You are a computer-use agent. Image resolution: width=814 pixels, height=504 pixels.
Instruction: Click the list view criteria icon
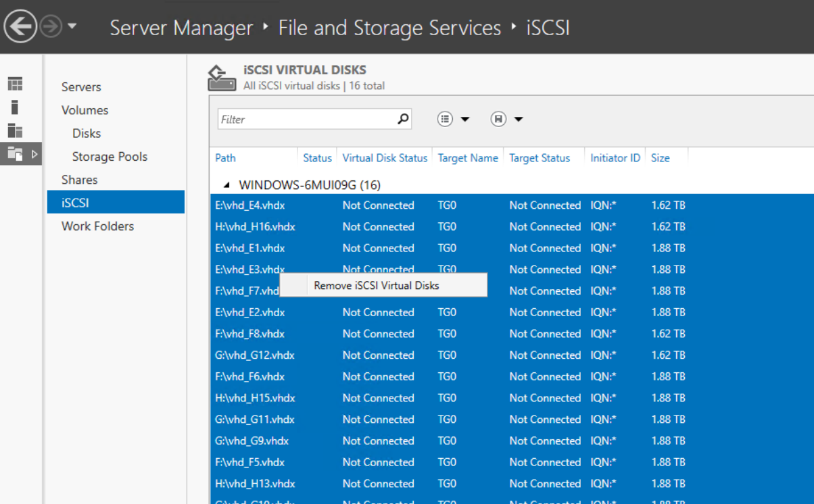[x=445, y=120]
